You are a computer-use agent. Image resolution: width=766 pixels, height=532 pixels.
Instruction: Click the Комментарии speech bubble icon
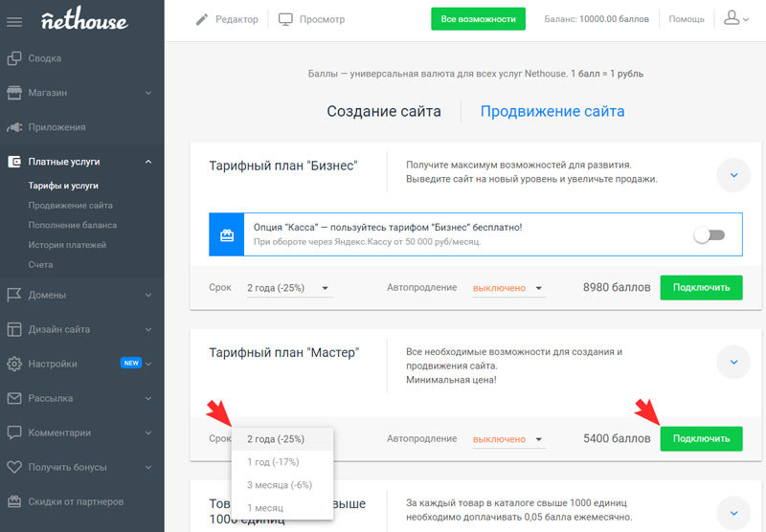(14, 432)
